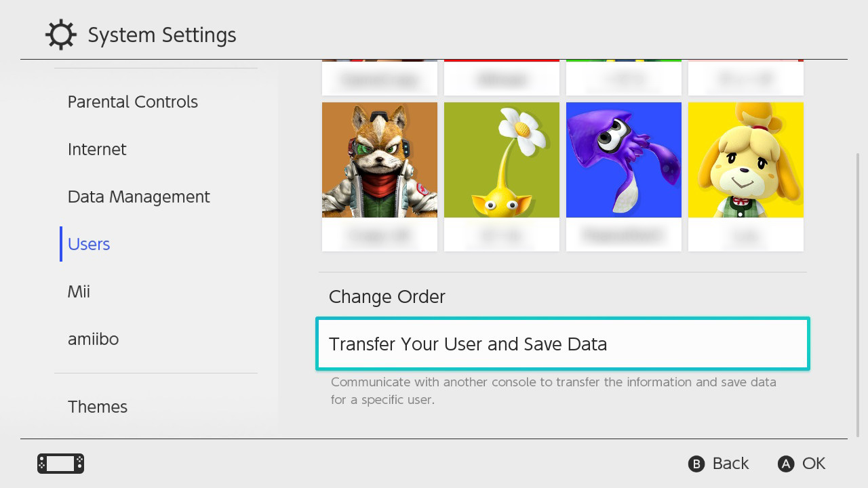The image size is (868, 488).
Task: Select the yellow Pikmin user icon
Action: coord(502,160)
